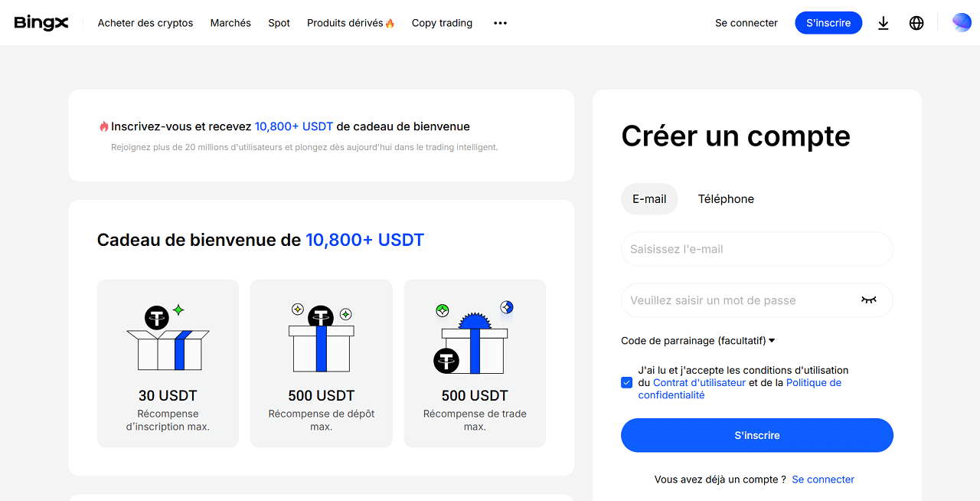Open Produits dérivés menu
The image size is (980, 501).
(351, 23)
